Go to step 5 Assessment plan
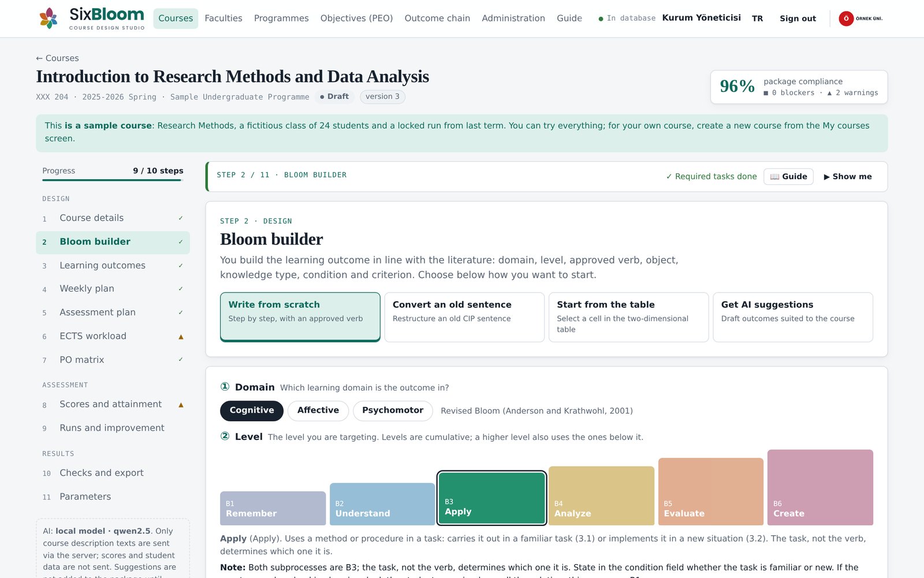The width and height of the screenshot is (924, 578). pos(113,312)
